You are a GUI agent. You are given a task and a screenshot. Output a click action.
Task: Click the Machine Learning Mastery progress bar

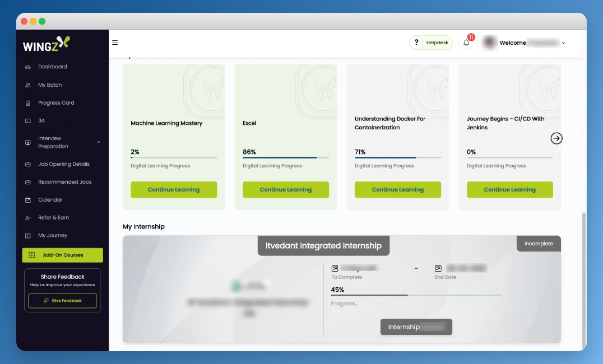(x=174, y=158)
